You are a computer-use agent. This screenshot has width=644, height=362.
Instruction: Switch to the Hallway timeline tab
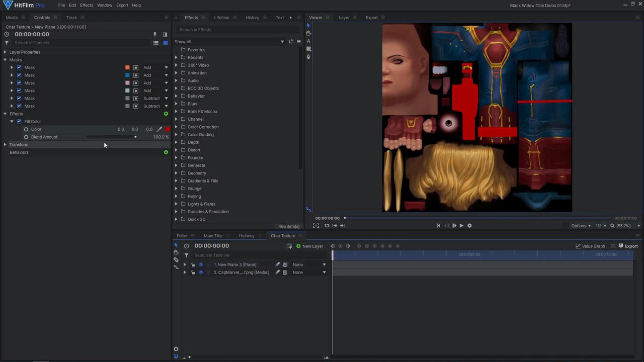(x=247, y=236)
